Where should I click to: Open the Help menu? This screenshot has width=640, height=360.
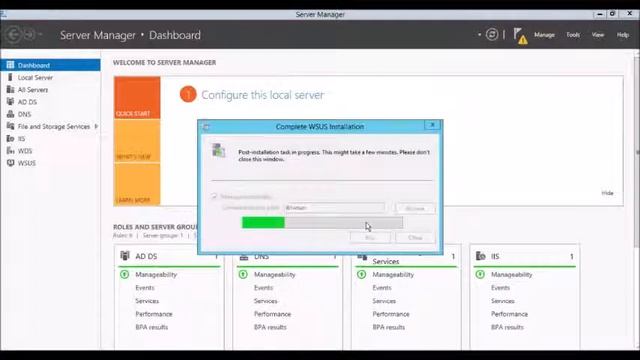coord(623,35)
